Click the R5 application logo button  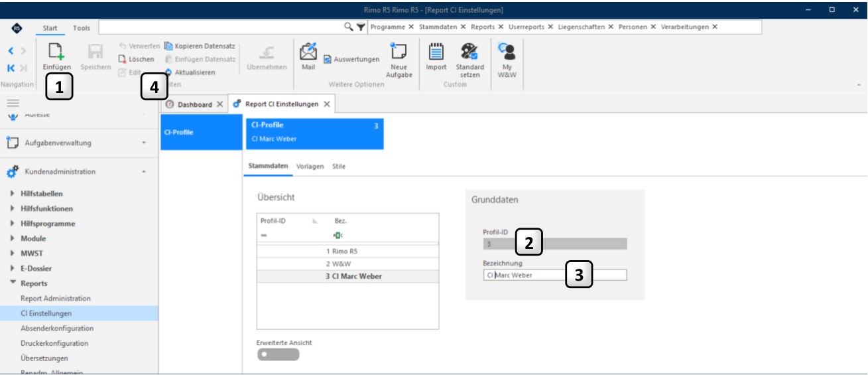(x=17, y=28)
